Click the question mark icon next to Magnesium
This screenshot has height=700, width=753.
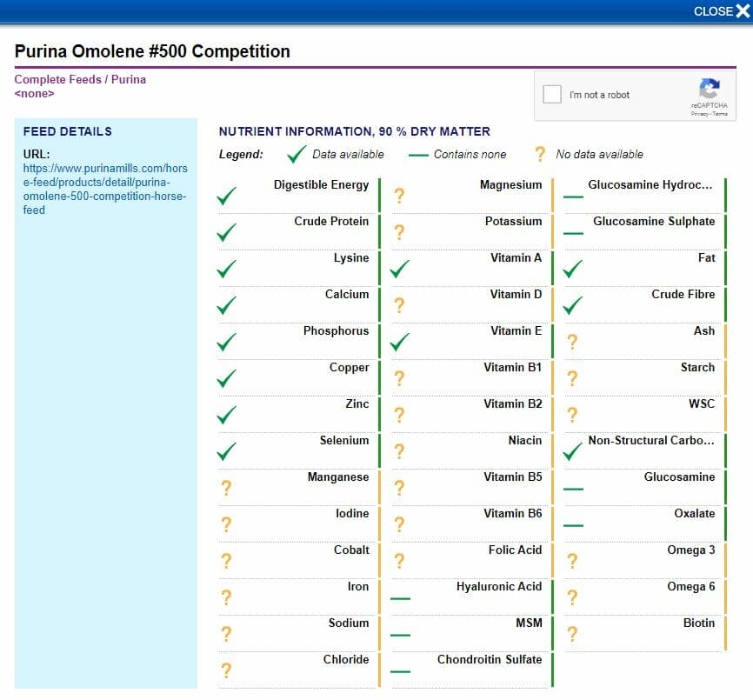pyautogui.click(x=400, y=195)
